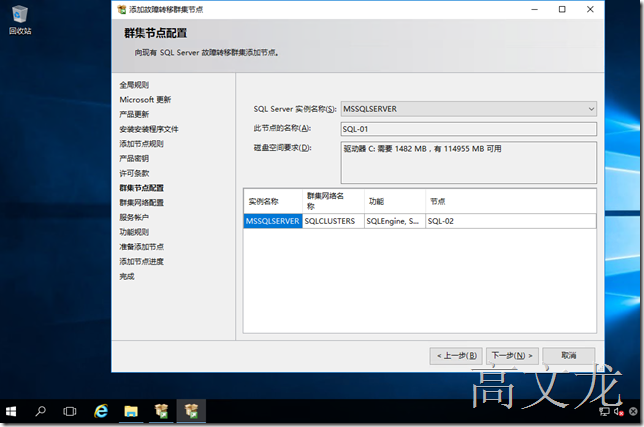Screen dimensions: 644x427
Task: Click MSSQLSERVER cell in instance table
Action: [273, 221]
